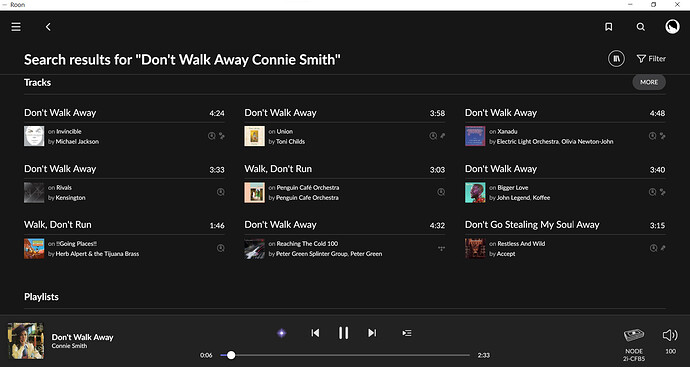Open the Herb Alpert & the Tijuana Brass link
The height and width of the screenshot is (367, 690).
tap(97, 253)
